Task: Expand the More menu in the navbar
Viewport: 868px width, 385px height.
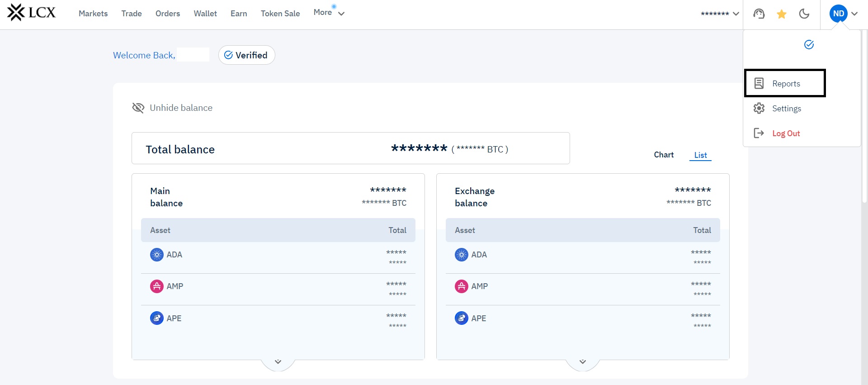Action: coord(329,13)
